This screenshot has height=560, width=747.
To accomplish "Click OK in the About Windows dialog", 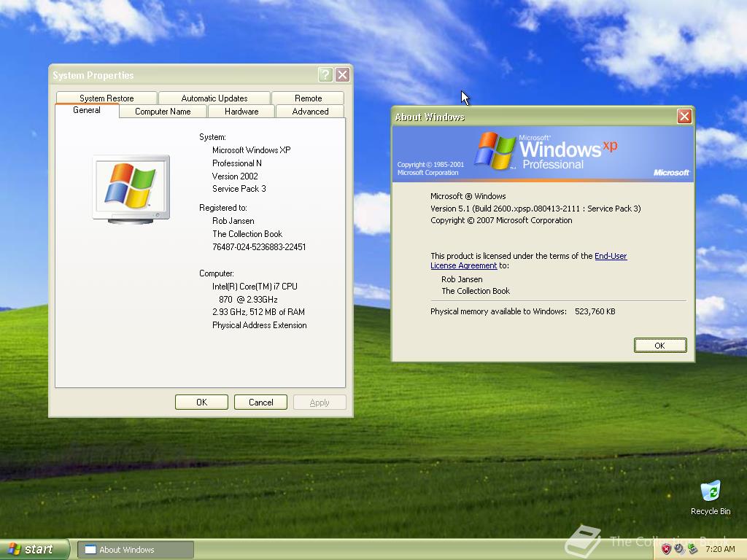I will [x=659, y=345].
